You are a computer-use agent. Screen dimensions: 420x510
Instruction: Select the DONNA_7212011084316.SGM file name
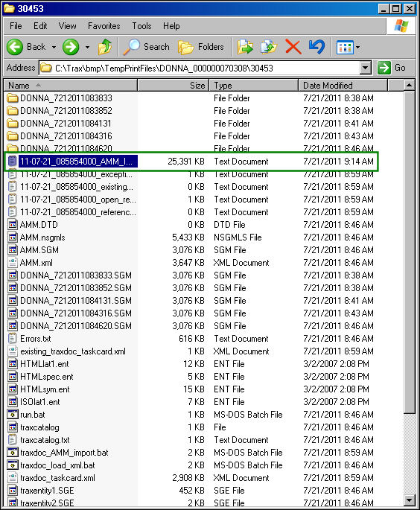(76, 313)
